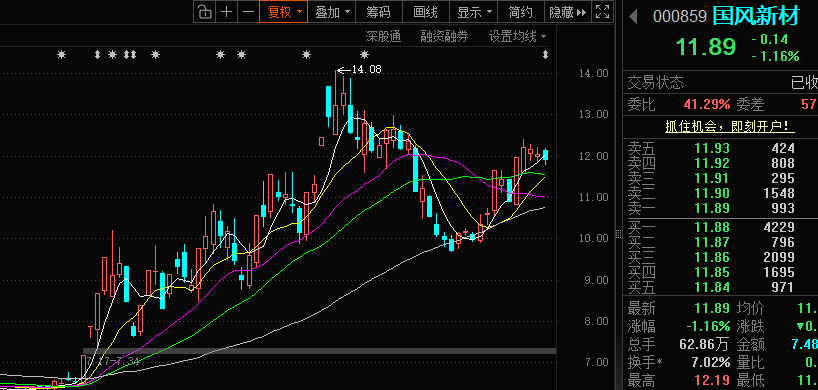Image resolution: width=818 pixels, height=390 pixels.
Task: Toggle 筹码 chip distribution display
Action: (378, 12)
